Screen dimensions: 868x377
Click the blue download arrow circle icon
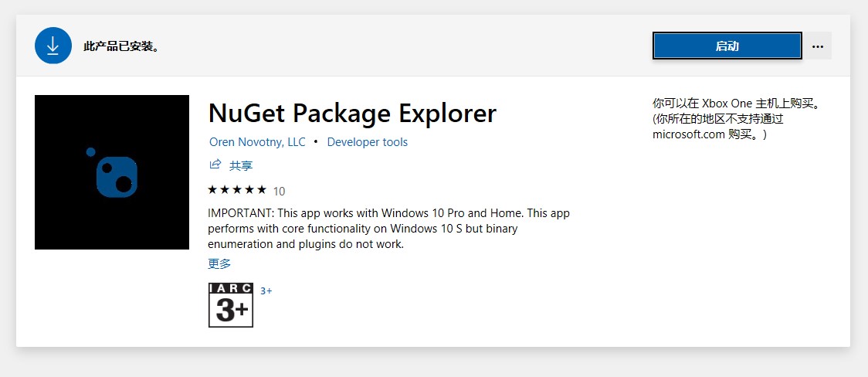[53, 46]
